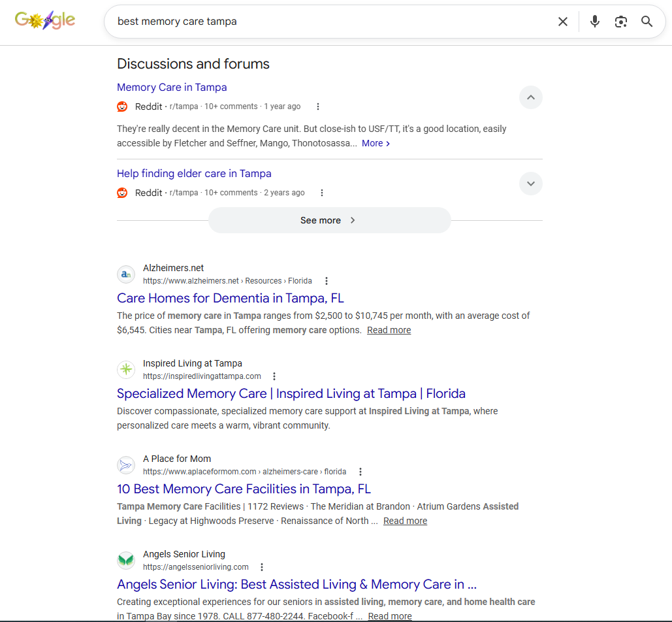Open Help finding elder care in Tampa thread
Viewport: 672px width, 622px height.
pos(194,174)
